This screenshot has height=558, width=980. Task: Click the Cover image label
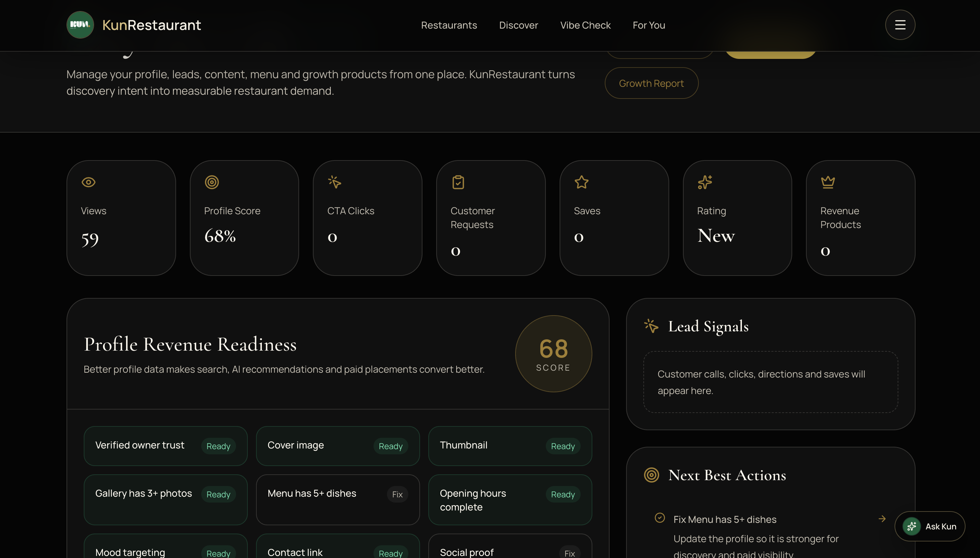coord(296,445)
